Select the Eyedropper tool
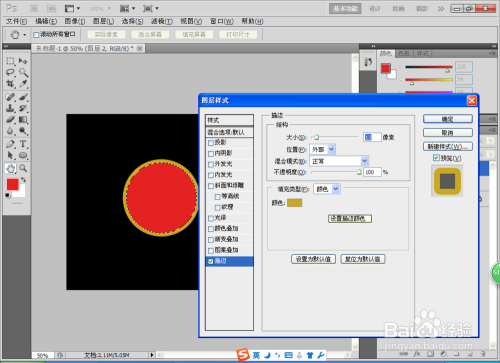 (x=23, y=84)
